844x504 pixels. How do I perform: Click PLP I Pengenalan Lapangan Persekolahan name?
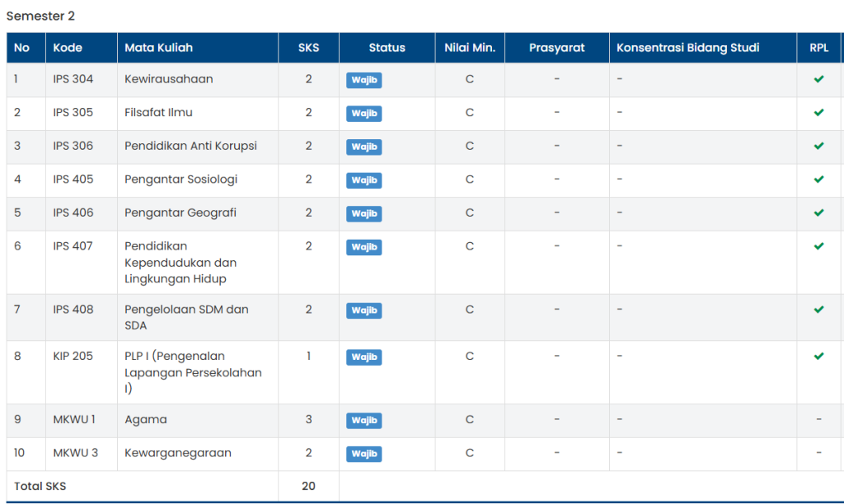(193, 372)
